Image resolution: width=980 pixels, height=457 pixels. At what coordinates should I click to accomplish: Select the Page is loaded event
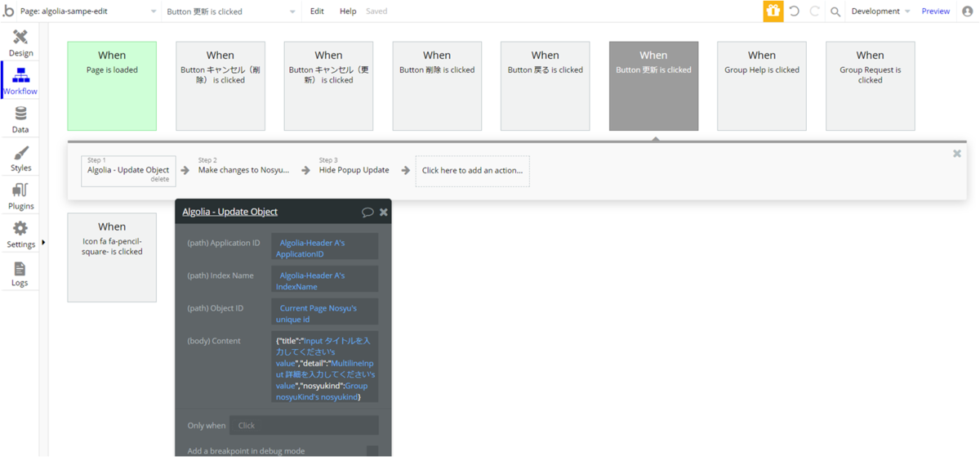[x=112, y=86]
